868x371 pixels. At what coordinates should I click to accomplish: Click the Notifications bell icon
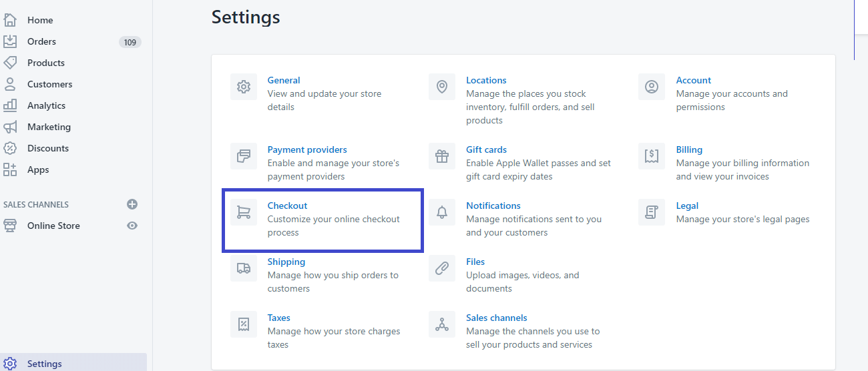click(x=442, y=212)
